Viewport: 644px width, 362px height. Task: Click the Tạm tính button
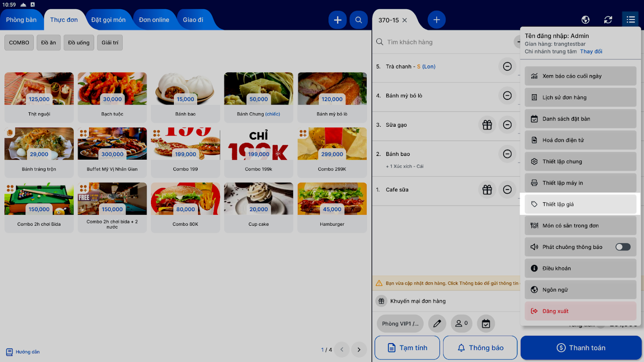[x=407, y=348]
